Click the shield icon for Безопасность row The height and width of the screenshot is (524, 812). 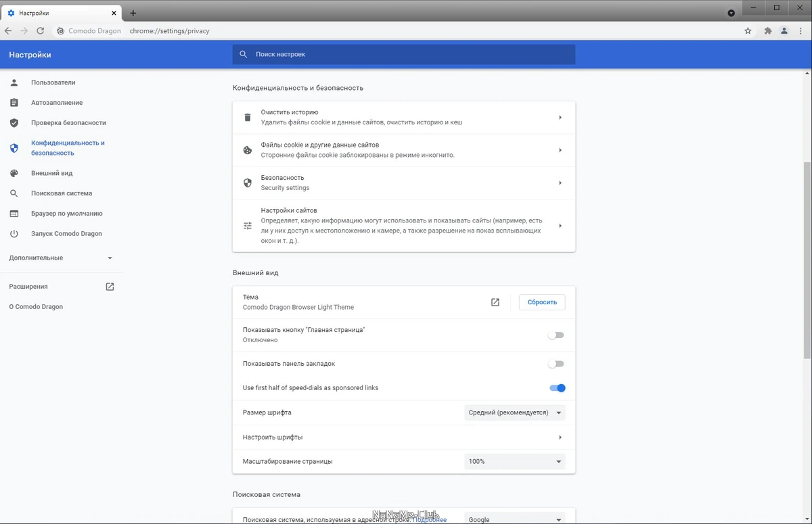point(248,183)
